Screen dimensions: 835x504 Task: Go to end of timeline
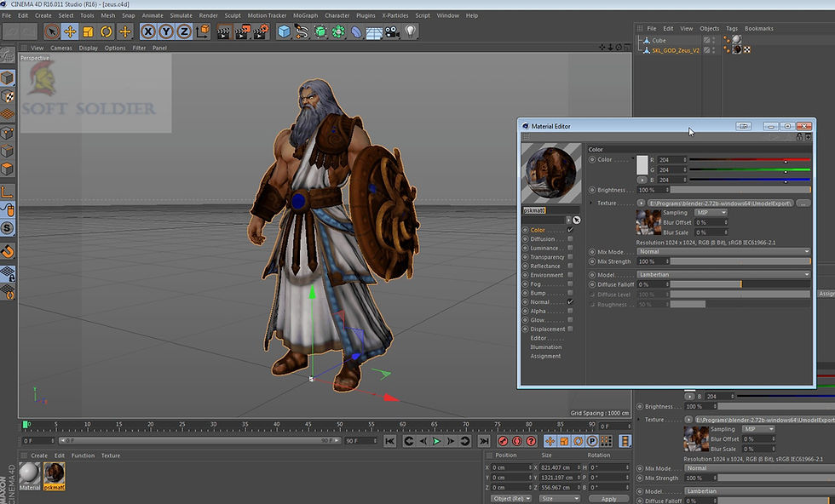click(x=484, y=441)
